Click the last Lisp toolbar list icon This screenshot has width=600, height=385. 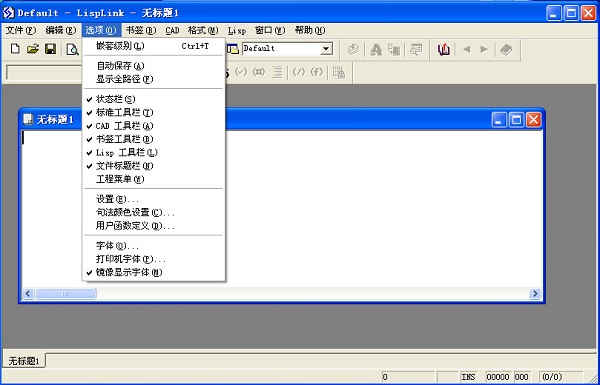point(339,72)
